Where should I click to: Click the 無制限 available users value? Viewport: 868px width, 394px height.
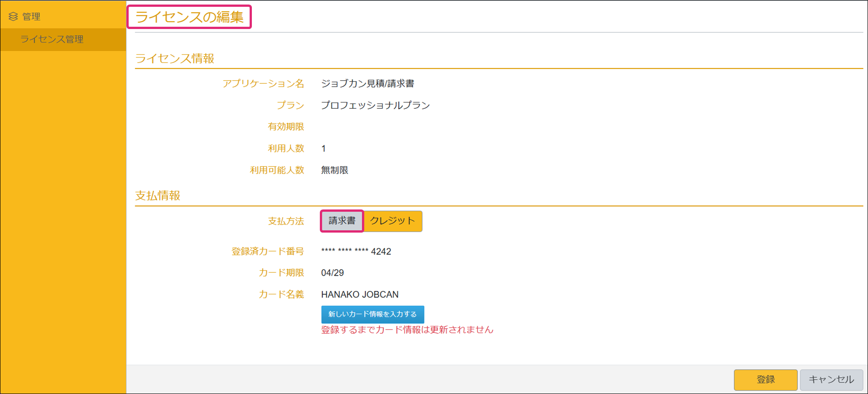coord(334,170)
